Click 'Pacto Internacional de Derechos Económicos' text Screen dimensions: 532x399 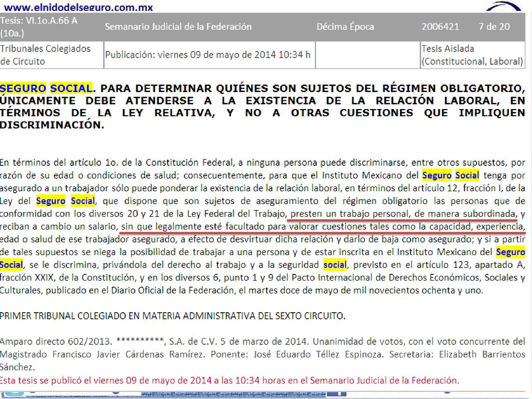387,277
